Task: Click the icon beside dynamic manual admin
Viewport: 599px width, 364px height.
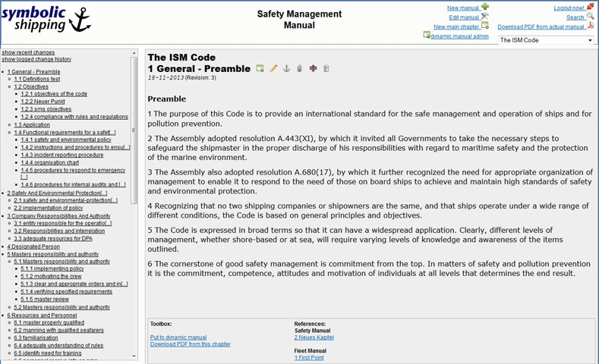Action: [427, 35]
